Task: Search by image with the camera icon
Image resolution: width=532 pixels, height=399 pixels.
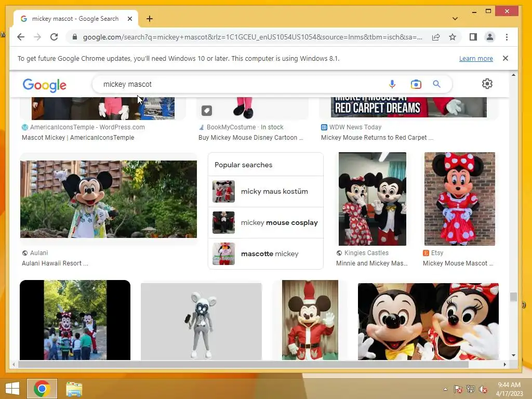Action: tap(416, 84)
